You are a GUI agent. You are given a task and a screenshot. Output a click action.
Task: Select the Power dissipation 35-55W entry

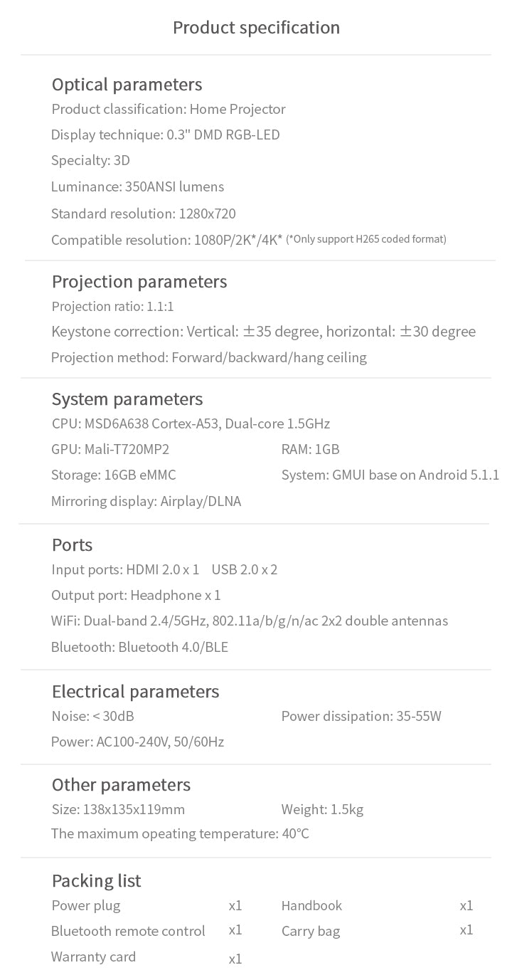tap(361, 716)
